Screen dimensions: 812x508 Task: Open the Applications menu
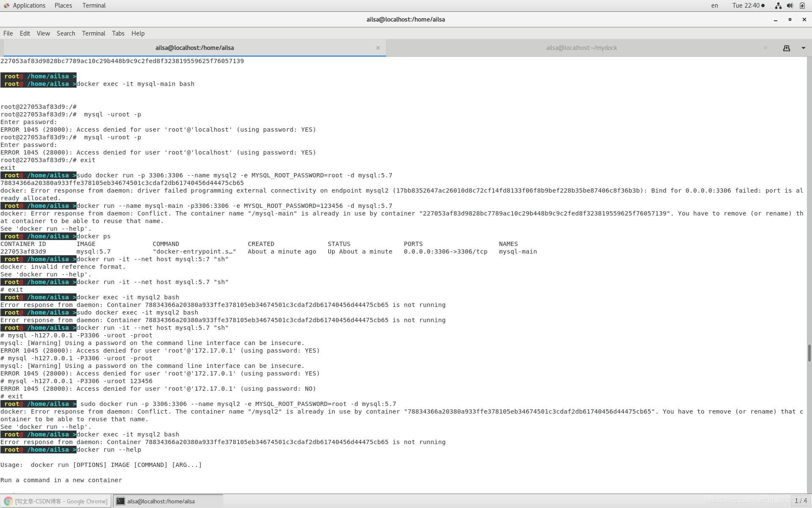(25, 6)
